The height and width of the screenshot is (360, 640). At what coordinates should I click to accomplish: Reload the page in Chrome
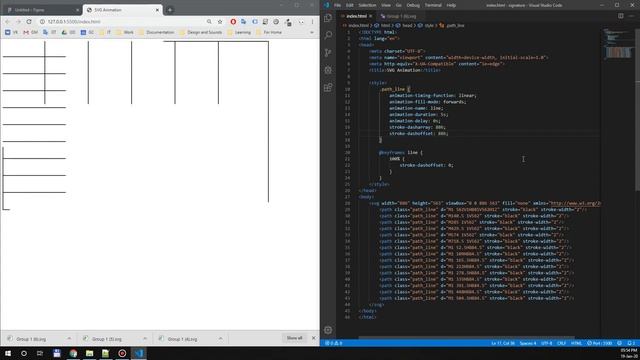29,22
